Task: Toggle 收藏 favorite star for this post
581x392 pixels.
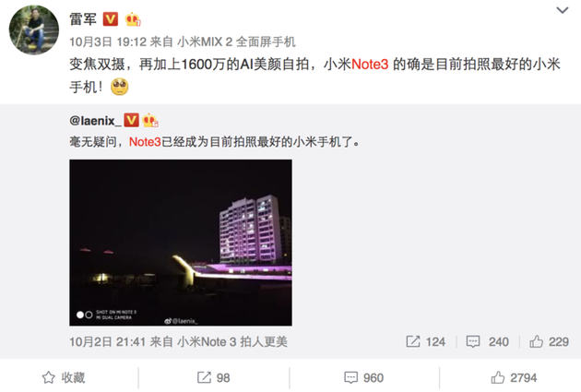Action: 64,377
